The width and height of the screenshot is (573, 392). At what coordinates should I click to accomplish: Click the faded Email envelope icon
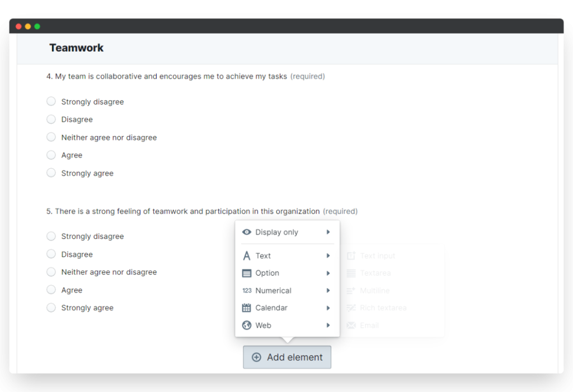point(351,325)
